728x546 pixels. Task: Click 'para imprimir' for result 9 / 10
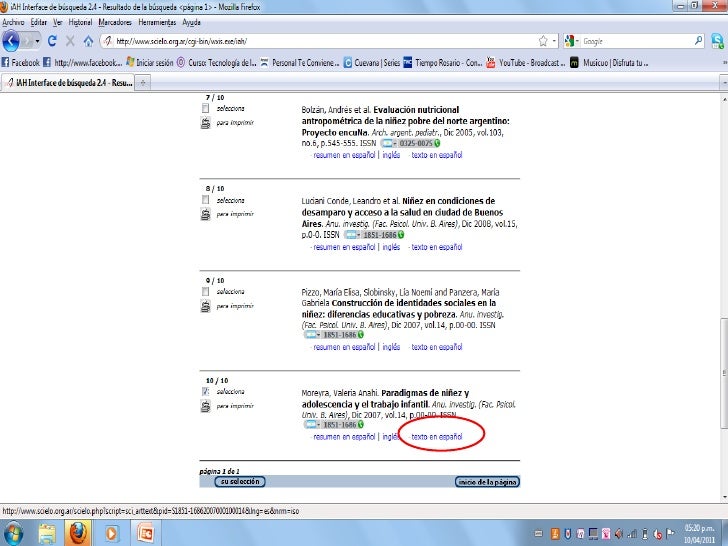[235, 306]
